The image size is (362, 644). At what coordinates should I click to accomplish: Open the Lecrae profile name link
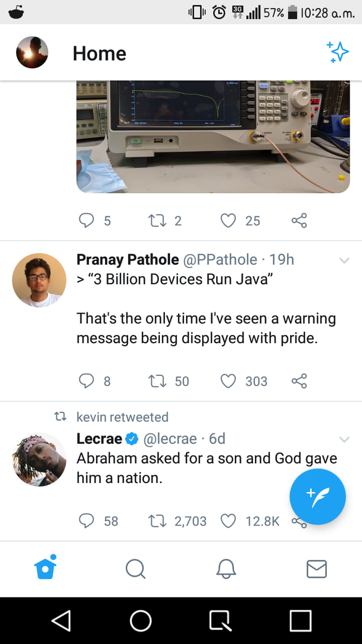(99, 439)
